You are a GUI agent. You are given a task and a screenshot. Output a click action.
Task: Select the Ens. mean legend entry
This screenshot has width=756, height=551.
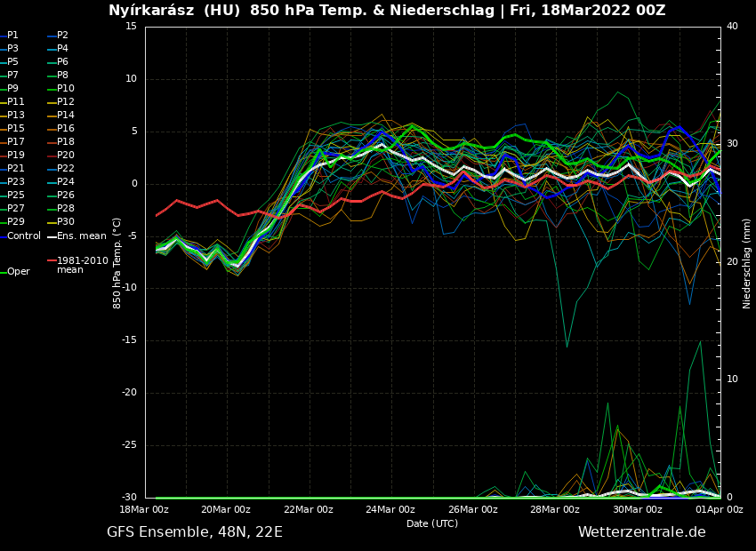coord(81,236)
